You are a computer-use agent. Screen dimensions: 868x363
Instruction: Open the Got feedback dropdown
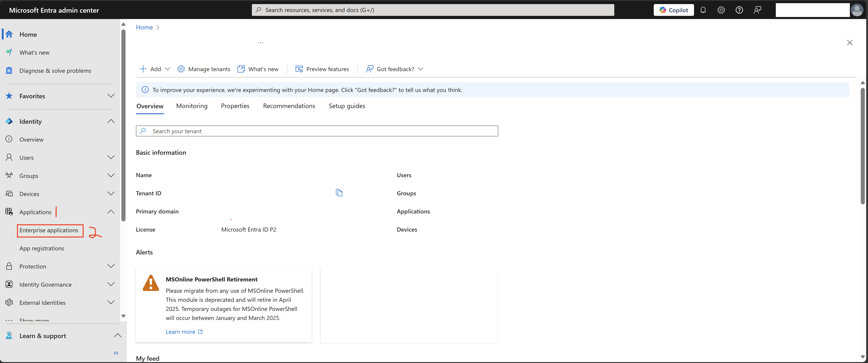[x=395, y=69]
